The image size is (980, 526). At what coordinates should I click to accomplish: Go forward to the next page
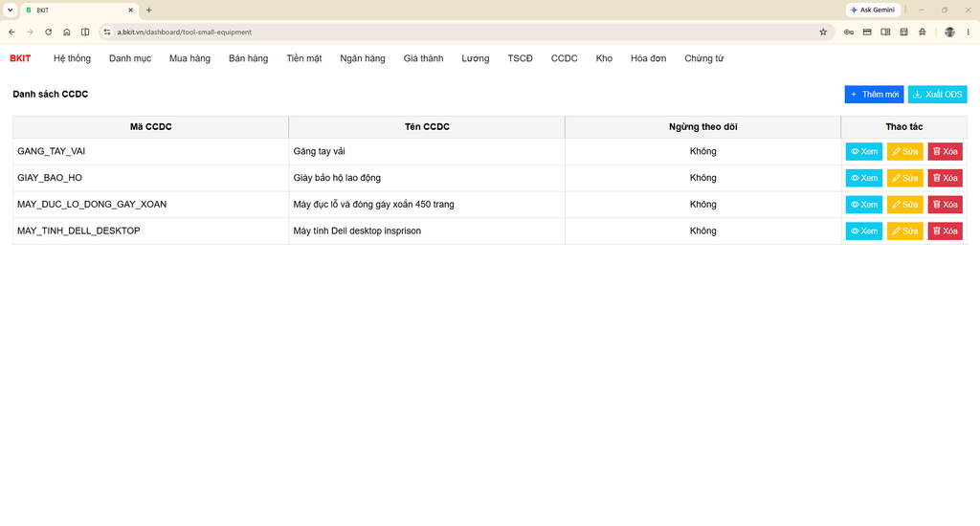click(30, 32)
